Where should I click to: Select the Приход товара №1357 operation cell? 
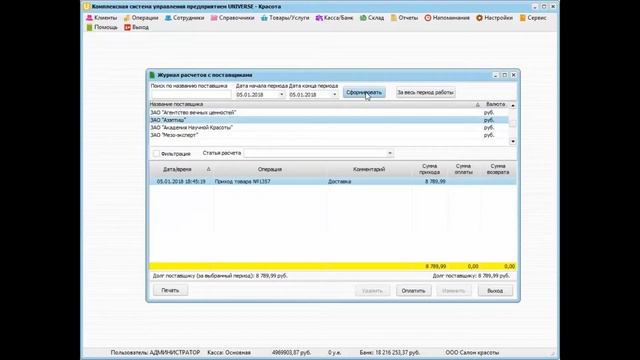[x=269, y=181]
